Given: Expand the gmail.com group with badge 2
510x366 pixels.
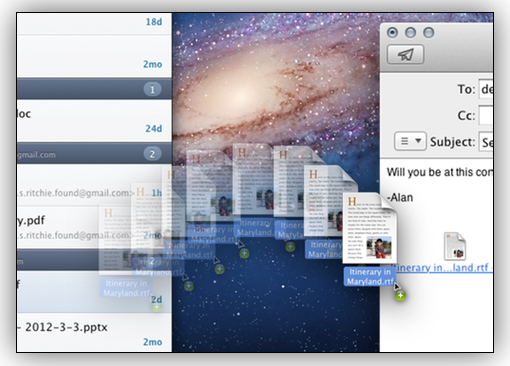Looking at the screenshot, I should tap(94, 154).
